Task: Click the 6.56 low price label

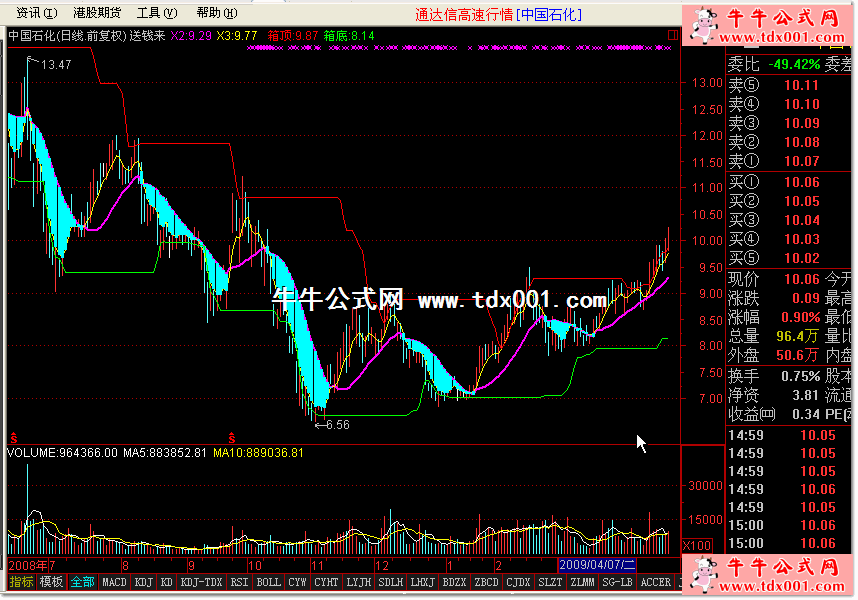Action: (x=338, y=425)
